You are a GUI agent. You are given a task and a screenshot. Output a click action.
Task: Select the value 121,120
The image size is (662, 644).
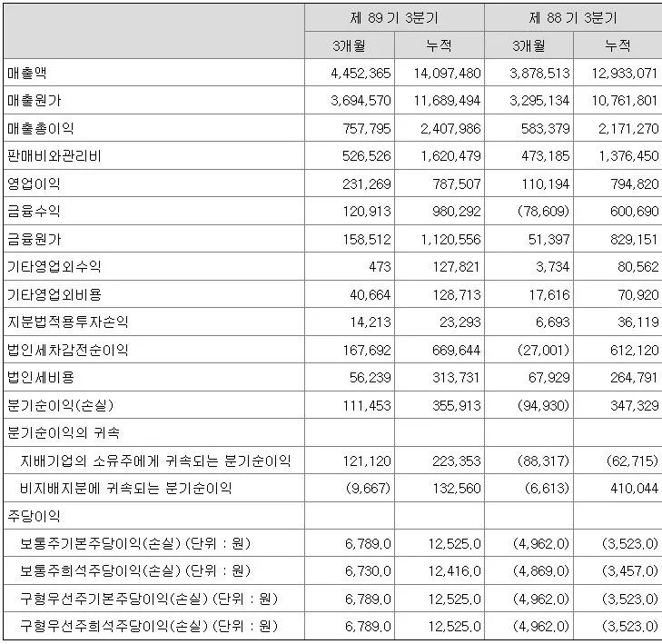pos(367,461)
